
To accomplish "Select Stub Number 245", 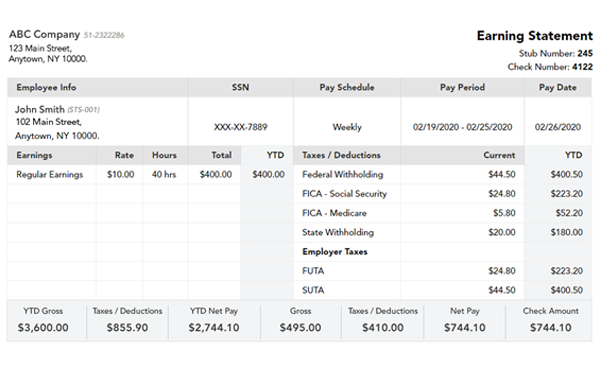I will (556, 54).
